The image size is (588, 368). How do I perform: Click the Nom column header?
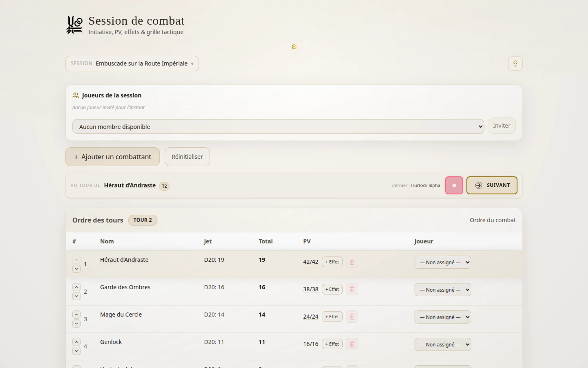tap(107, 241)
